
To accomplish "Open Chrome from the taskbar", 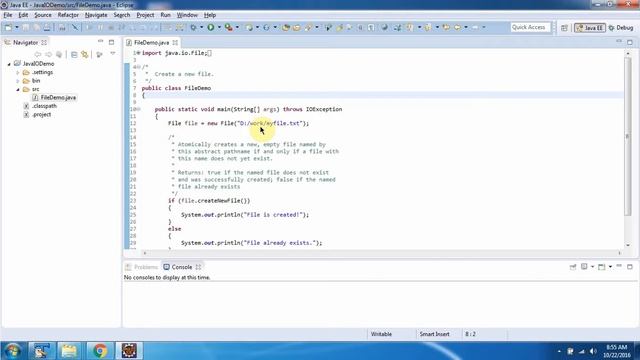I will pos(99,351).
